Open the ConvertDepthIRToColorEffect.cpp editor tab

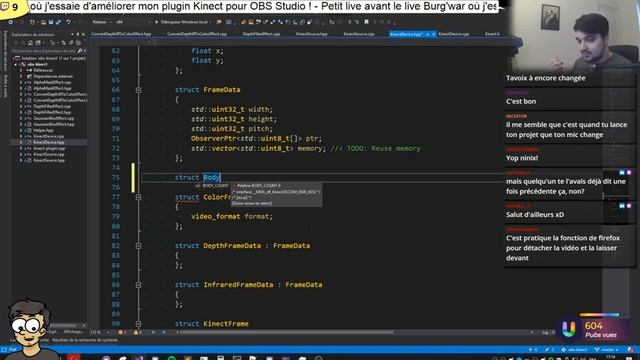pos(197,34)
